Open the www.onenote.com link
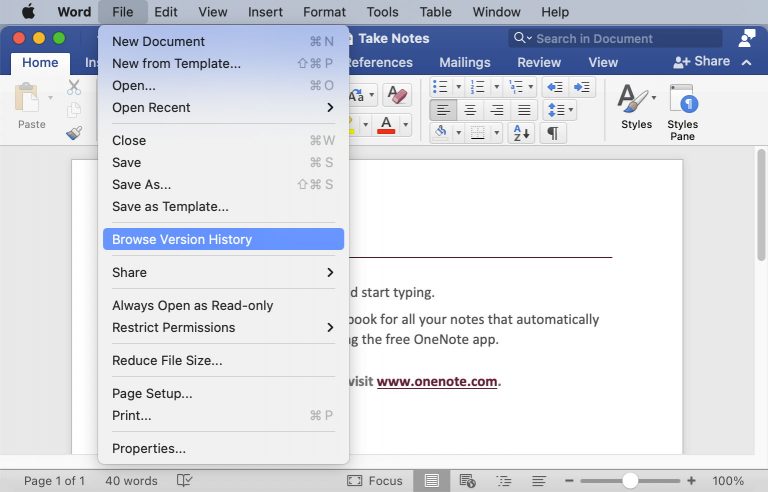The image size is (768, 492). pos(437,381)
